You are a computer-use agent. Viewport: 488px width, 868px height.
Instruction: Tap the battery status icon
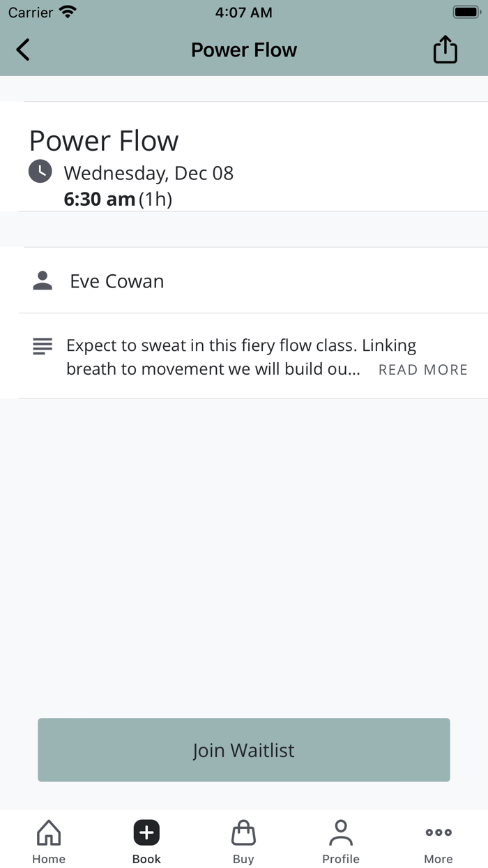(x=465, y=12)
